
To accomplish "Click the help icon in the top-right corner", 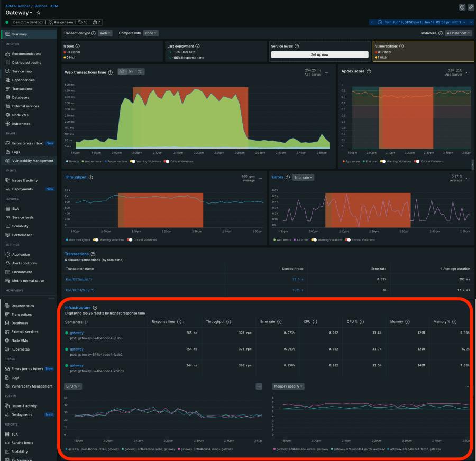I will tap(462, 7).
